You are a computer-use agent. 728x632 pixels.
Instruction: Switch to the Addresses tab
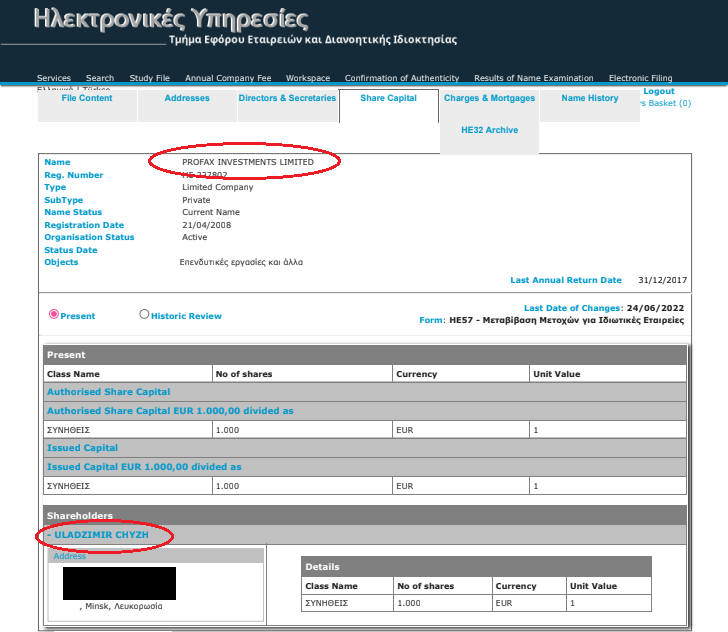pos(187,99)
